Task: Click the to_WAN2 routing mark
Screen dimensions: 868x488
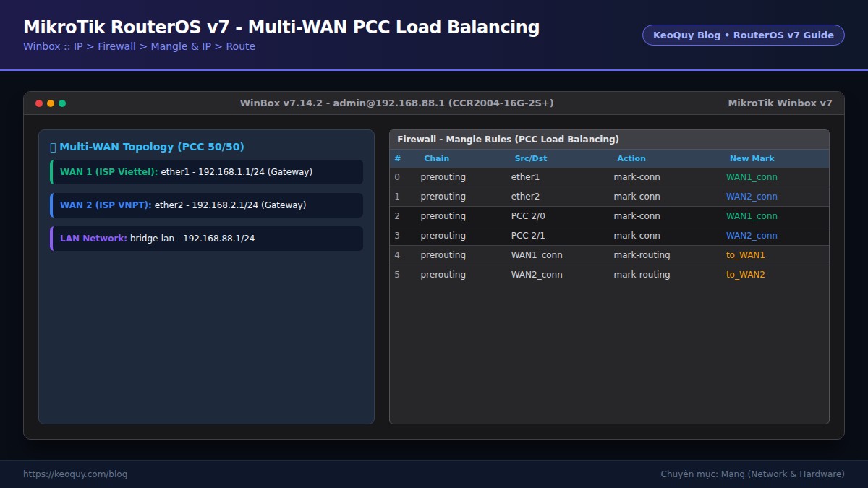Action: [x=745, y=275]
